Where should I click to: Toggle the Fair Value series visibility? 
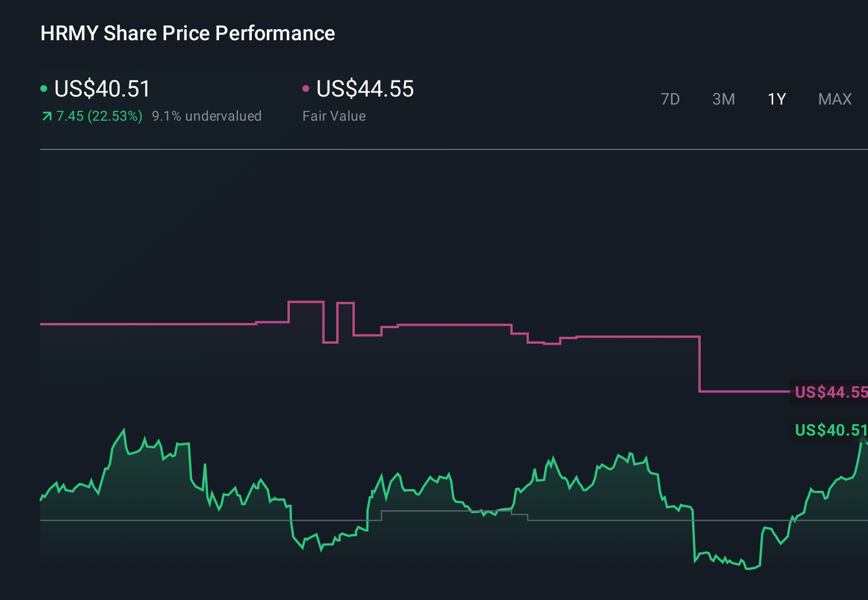click(306, 89)
